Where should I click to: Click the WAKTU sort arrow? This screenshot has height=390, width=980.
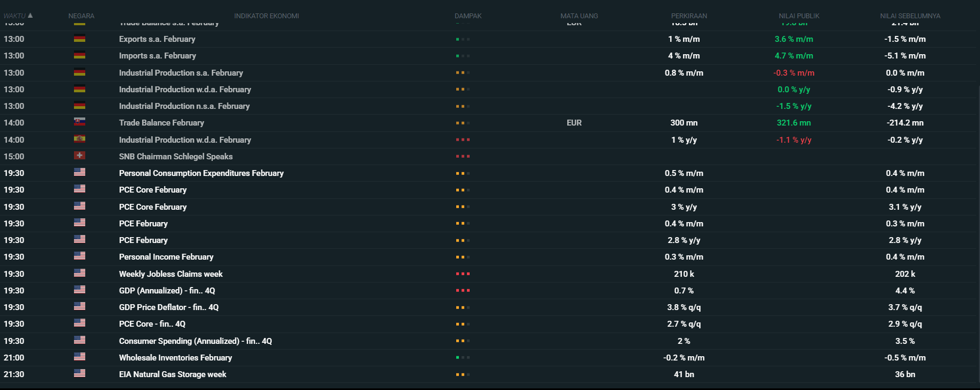click(30, 16)
